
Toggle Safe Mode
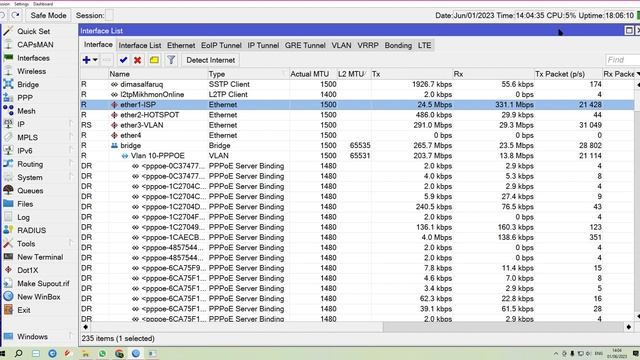[48, 16]
